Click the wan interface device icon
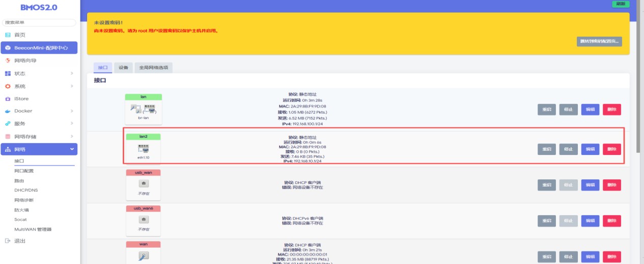The width and height of the screenshot is (644, 264). pyautogui.click(x=144, y=256)
